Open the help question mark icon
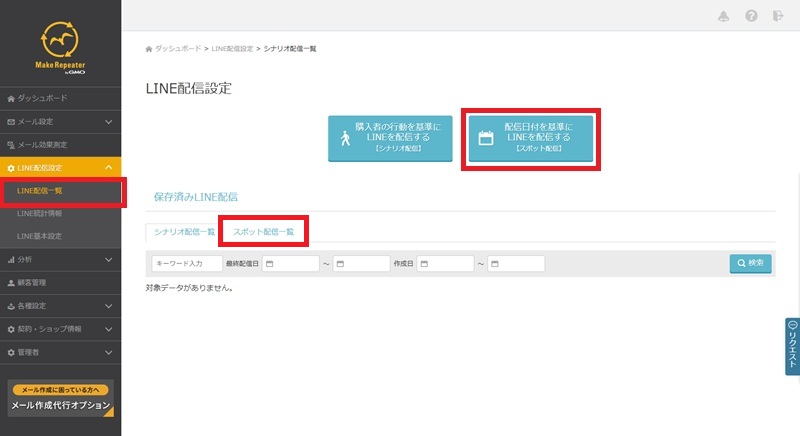 pyautogui.click(x=751, y=16)
